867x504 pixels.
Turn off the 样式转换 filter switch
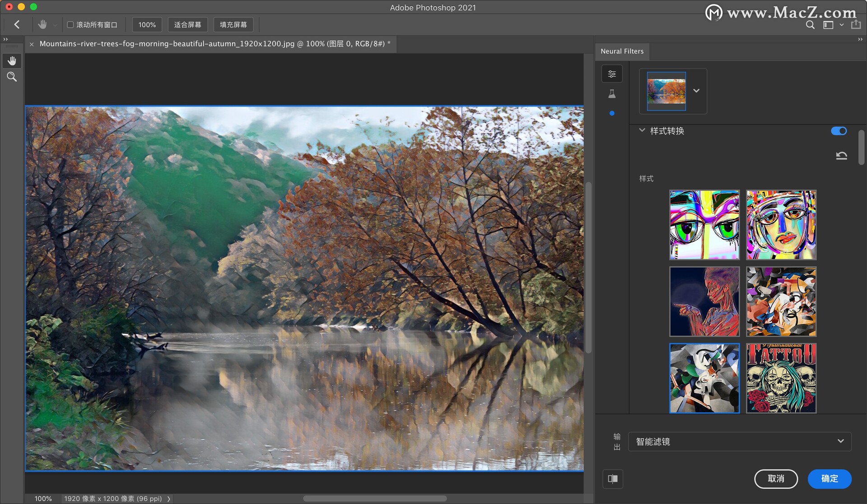839,131
